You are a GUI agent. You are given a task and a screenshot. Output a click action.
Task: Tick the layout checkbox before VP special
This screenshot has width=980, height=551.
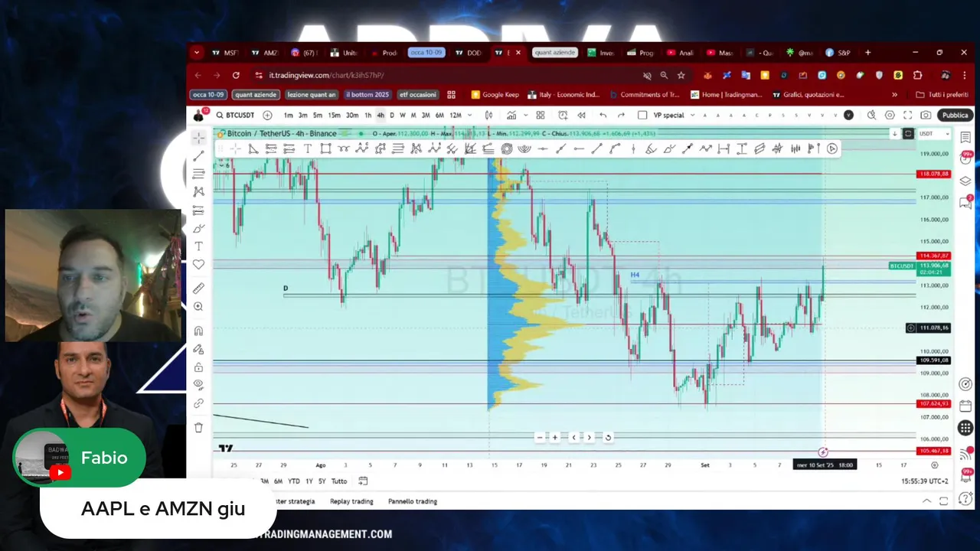(642, 115)
